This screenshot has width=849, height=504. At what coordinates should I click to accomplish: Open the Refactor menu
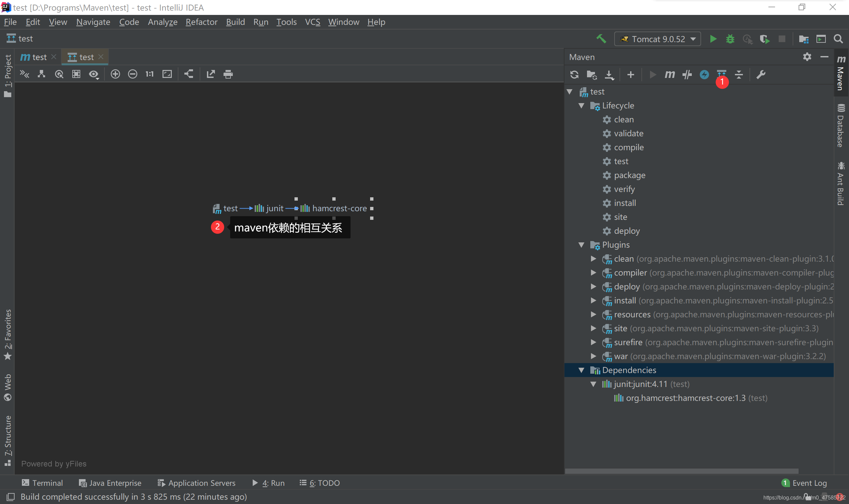pos(201,22)
